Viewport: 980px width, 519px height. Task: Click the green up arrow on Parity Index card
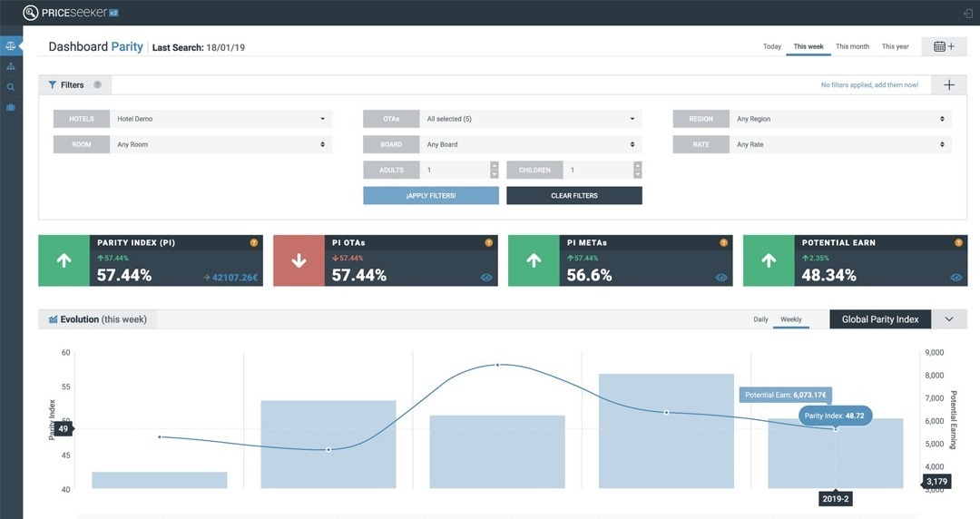(64, 260)
